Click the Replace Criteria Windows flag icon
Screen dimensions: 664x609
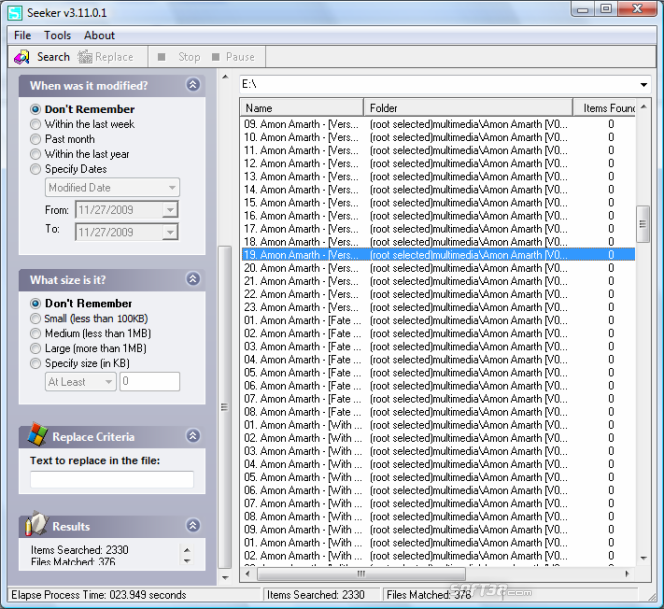tap(36, 435)
